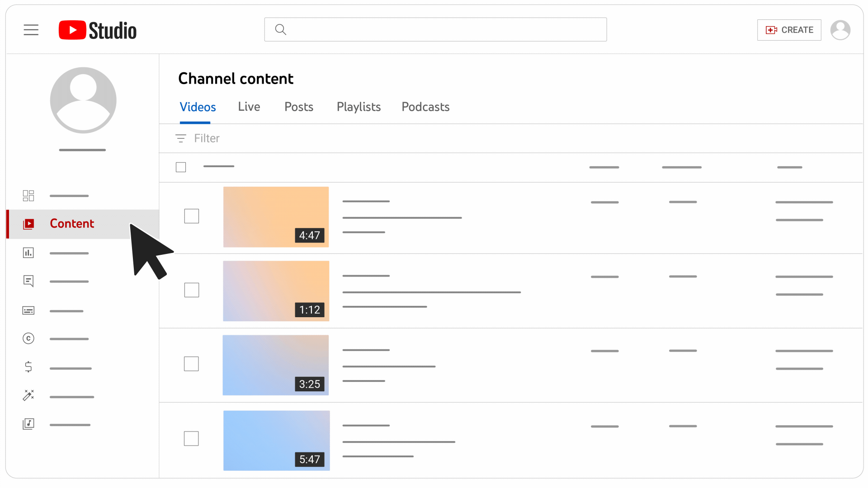Open the Monetization panel icon
868x488 pixels.
28,367
